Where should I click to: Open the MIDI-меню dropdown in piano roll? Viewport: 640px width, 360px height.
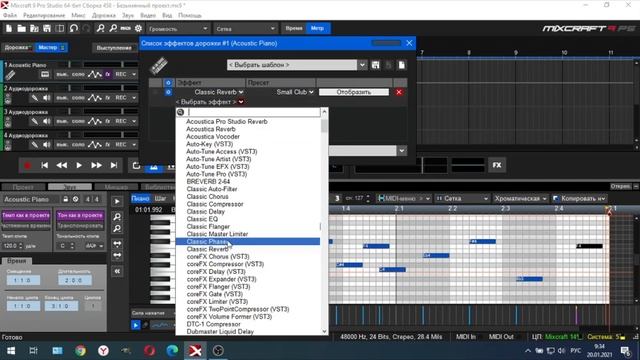(x=404, y=199)
